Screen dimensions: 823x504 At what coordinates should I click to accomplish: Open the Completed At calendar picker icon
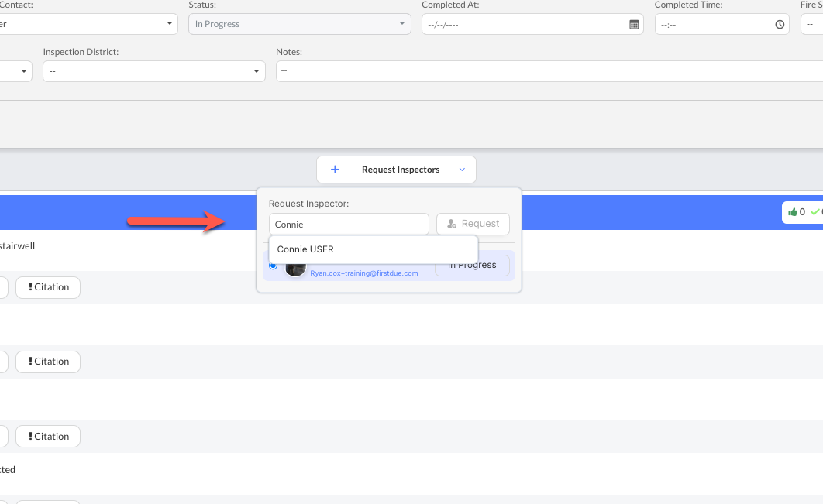point(634,25)
